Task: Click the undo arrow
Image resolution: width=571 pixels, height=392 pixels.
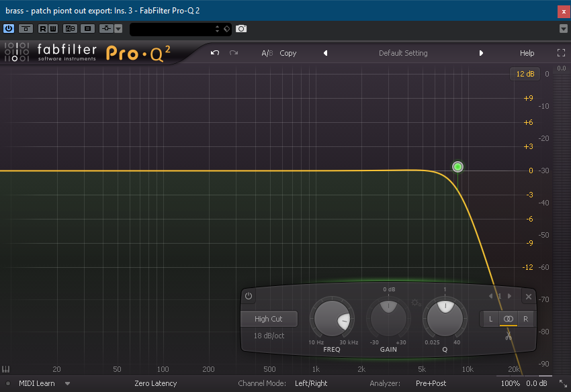Action: coord(215,53)
